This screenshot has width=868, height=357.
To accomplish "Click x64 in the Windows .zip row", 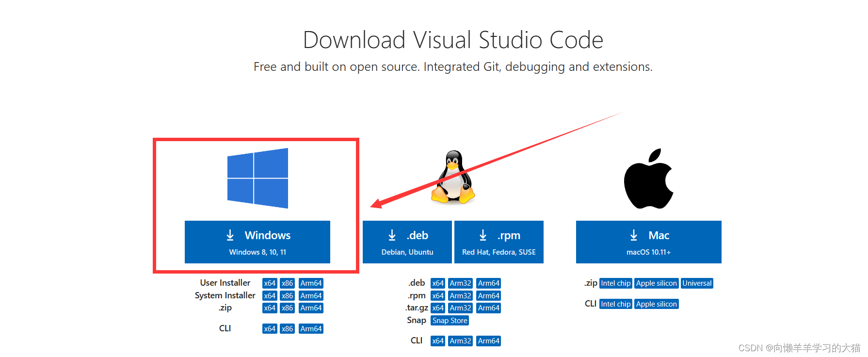I will tap(270, 308).
